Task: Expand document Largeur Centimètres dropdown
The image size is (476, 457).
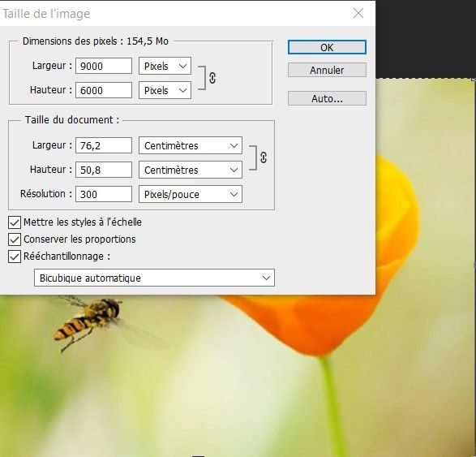Action: (x=191, y=145)
